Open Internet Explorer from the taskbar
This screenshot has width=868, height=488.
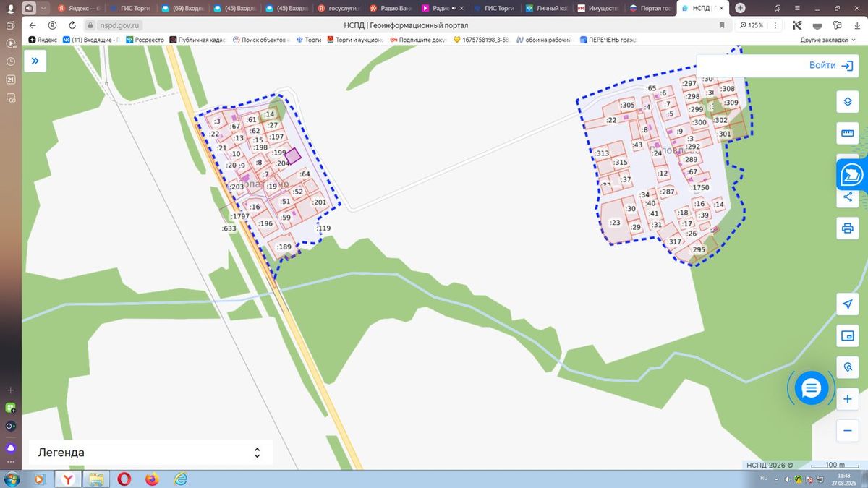180,479
